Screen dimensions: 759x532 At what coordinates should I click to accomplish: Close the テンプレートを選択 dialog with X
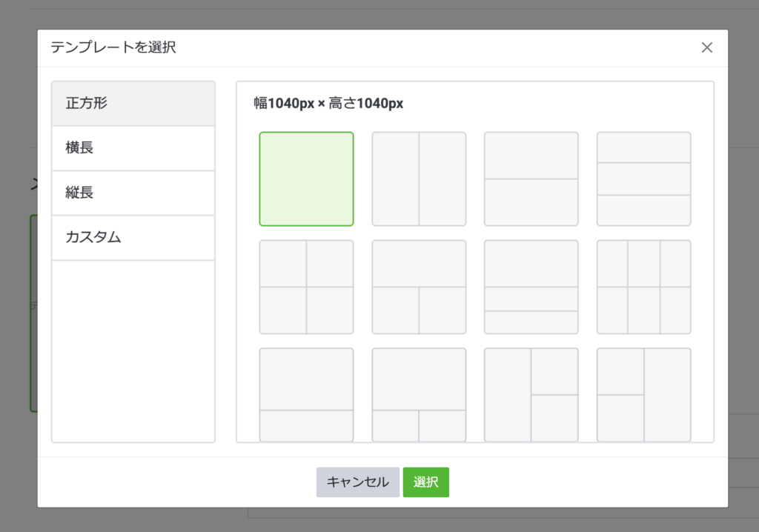point(706,48)
